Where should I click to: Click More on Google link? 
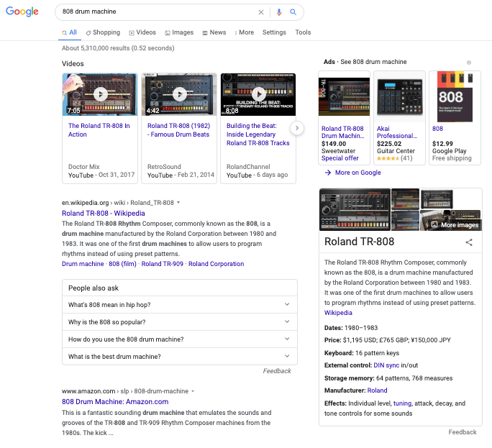click(357, 173)
